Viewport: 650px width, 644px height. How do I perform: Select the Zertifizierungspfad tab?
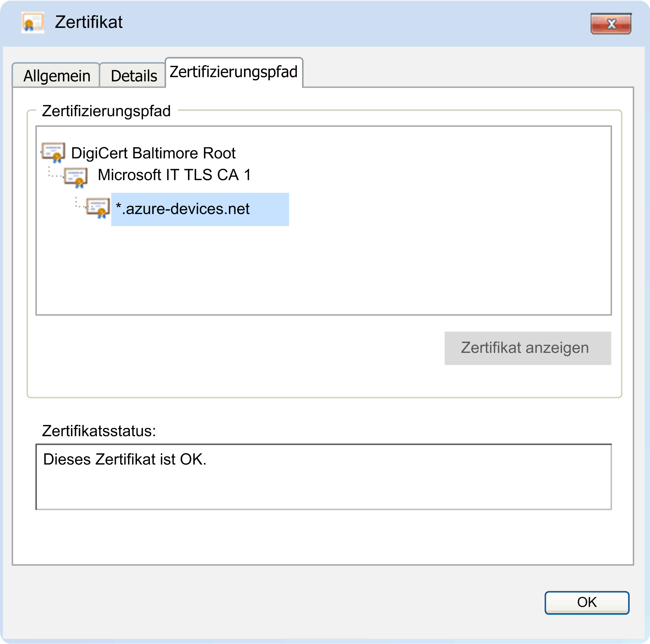point(234,72)
